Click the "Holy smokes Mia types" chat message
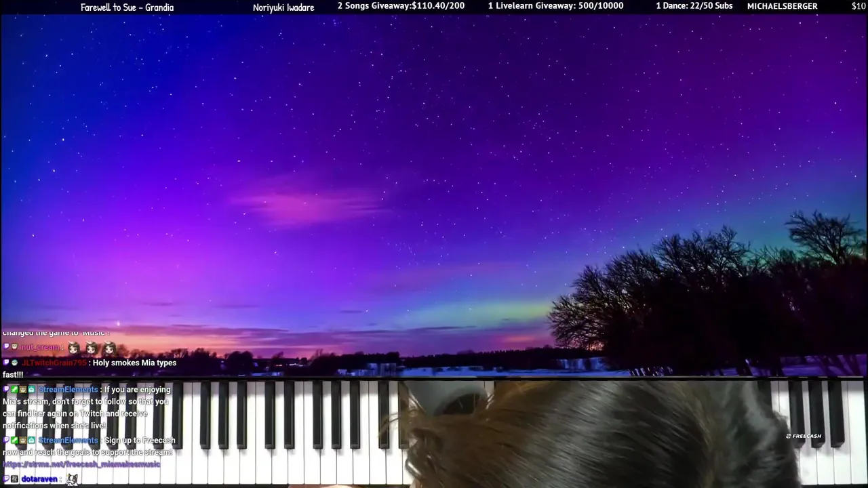 pos(134,363)
